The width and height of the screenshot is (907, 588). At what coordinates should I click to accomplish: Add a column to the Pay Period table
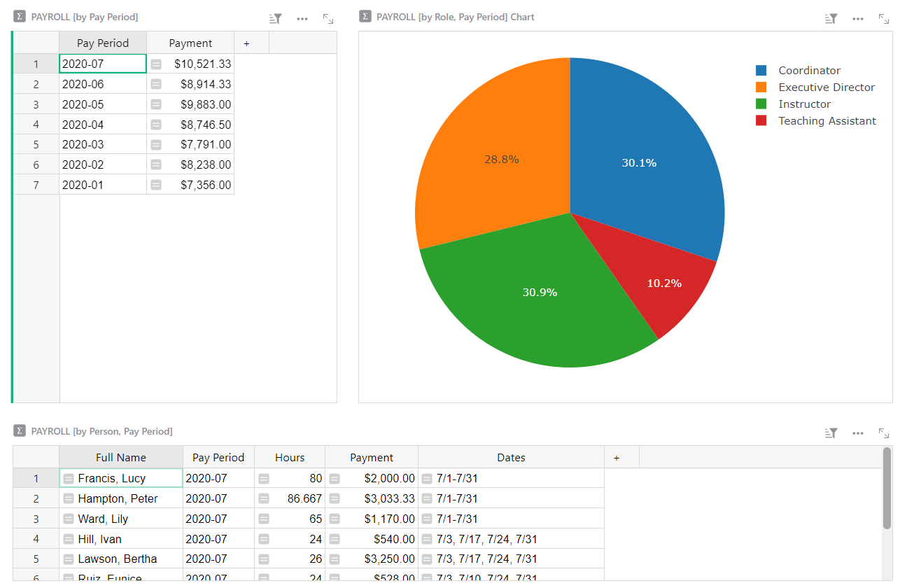coord(246,43)
